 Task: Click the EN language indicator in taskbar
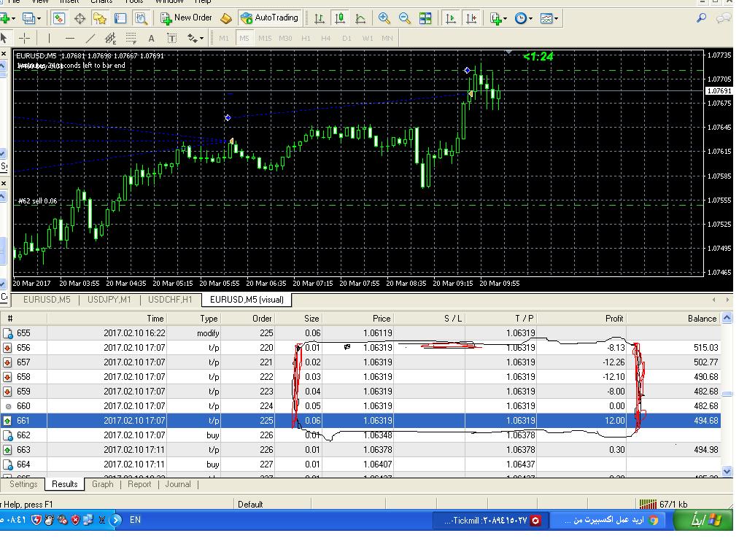[135, 520]
